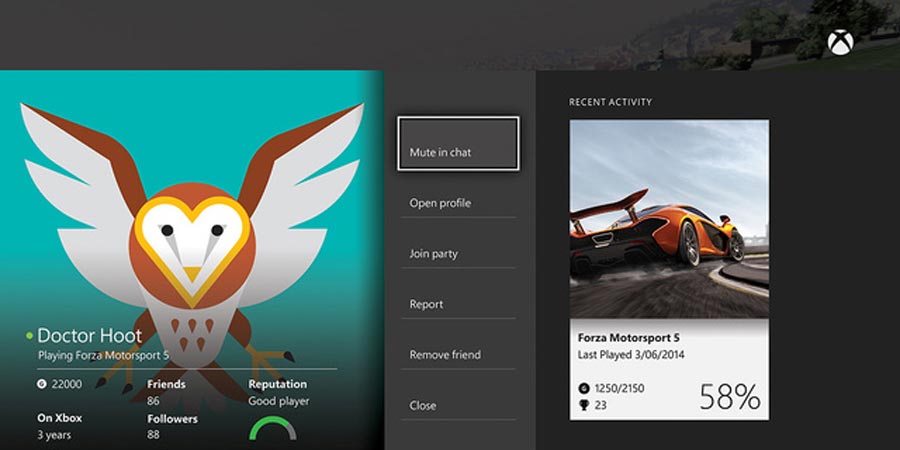The image size is (900, 450).
Task: Click the Xbox logo icon
Action: pyautogui.click(x=839, y=43)
